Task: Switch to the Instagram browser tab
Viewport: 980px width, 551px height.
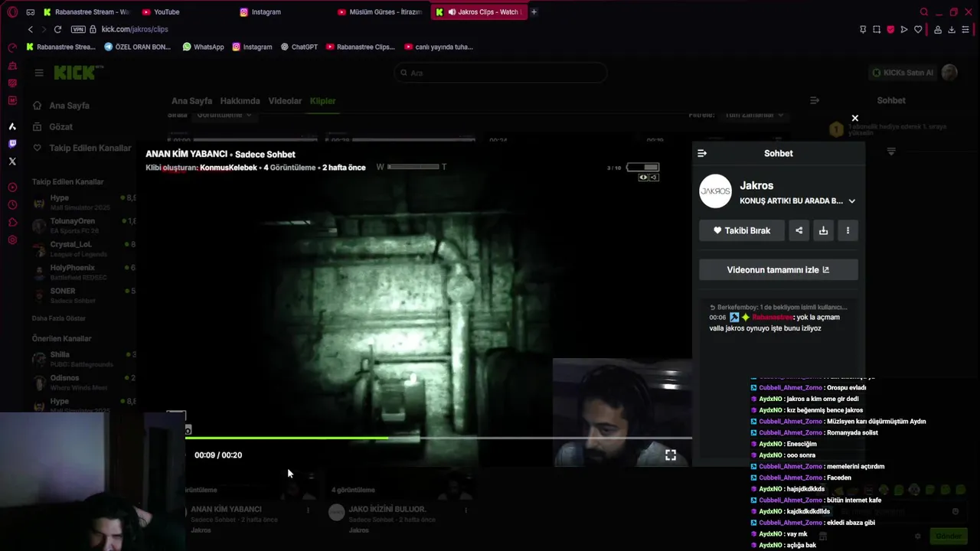Action: (283, 12)
